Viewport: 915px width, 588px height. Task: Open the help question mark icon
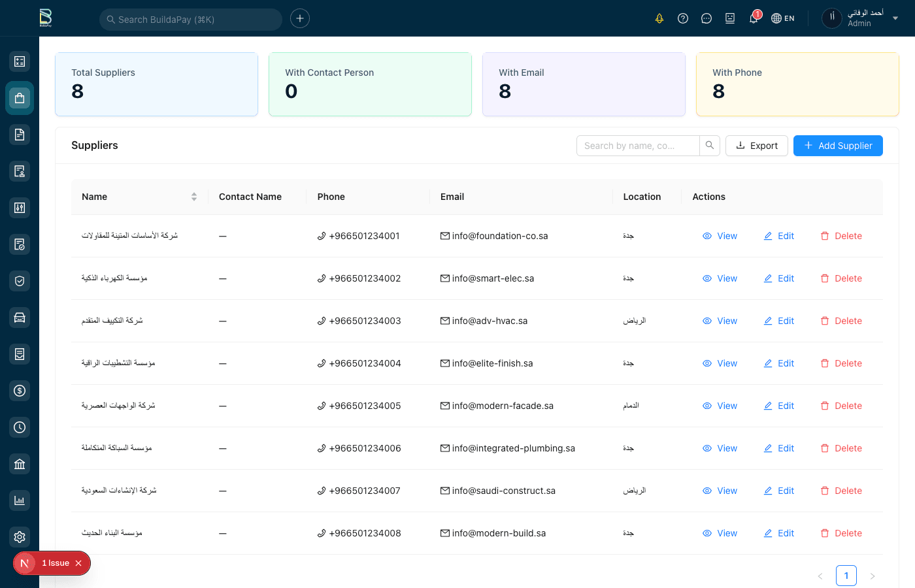click(x=683, y=18)
